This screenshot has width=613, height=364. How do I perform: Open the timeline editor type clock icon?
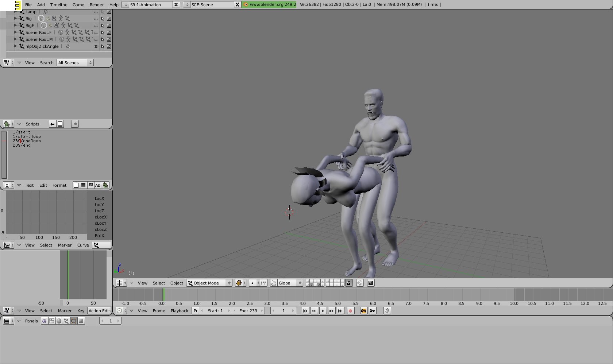click(x=121, y=311)
